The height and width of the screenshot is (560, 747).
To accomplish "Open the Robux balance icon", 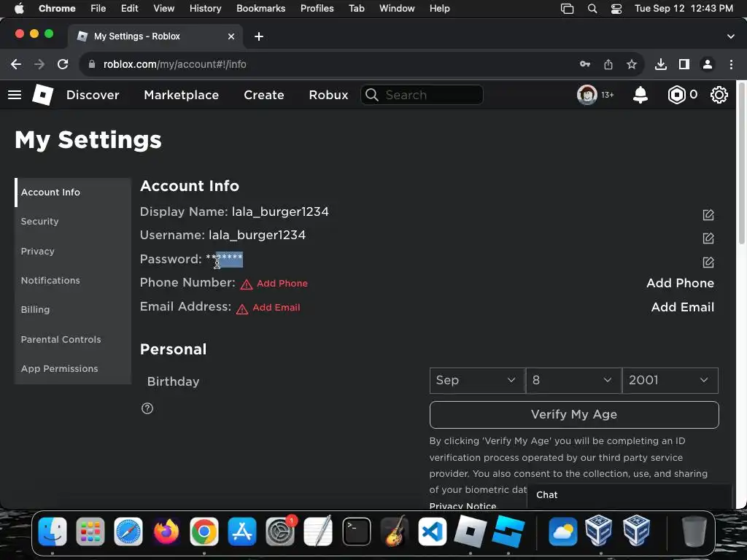I will tap(676, 95).
